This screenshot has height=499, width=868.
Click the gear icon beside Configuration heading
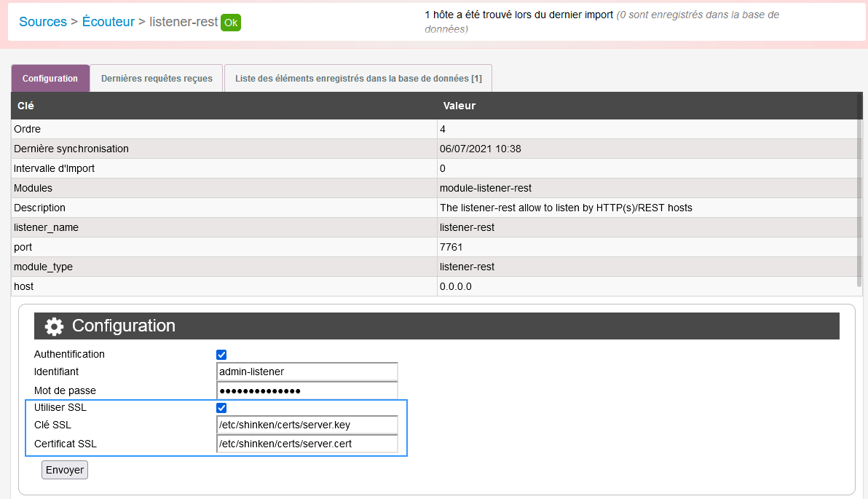pyautogui.click(x=54, y=326)
